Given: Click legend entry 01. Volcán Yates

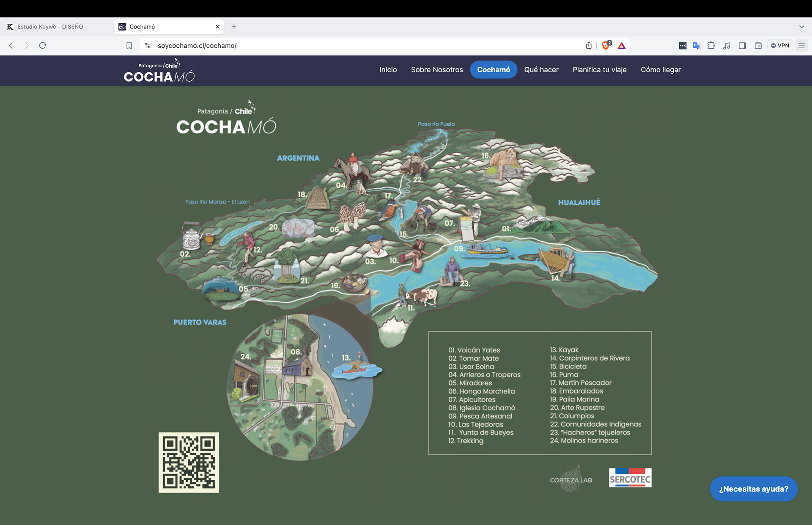Looking at the screenshot, I should (474, 350).
